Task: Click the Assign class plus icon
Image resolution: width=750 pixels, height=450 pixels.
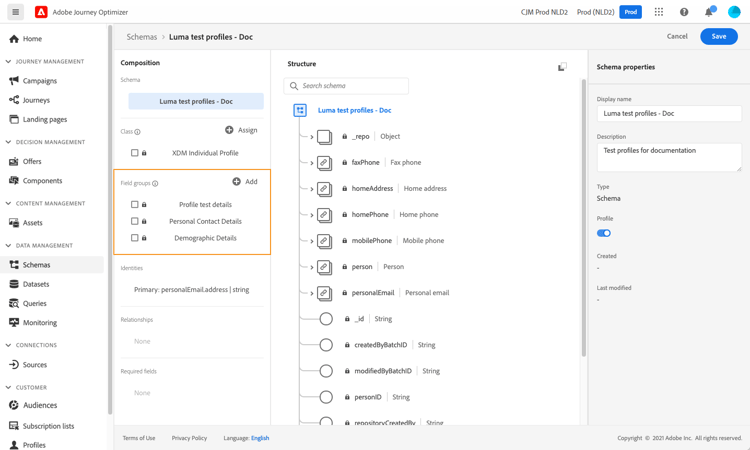Action: point(229,130)
